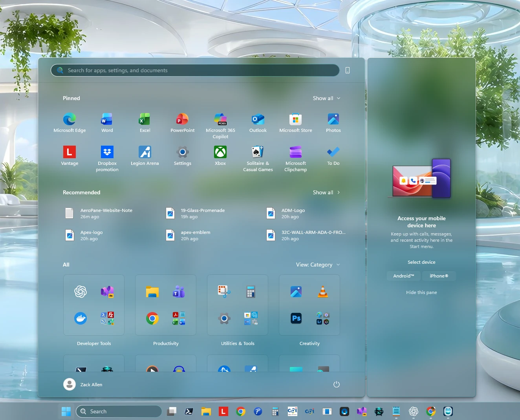Launch Docker Desktop in Developer Tools group
520x420 pixels.
[x=81, y=318]
